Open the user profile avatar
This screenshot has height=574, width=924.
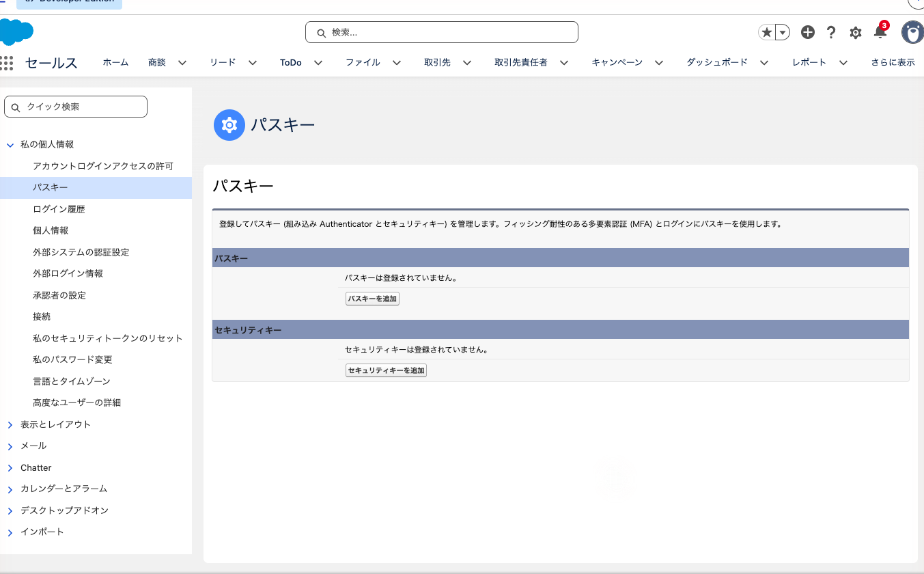click(x=912, y=32)
